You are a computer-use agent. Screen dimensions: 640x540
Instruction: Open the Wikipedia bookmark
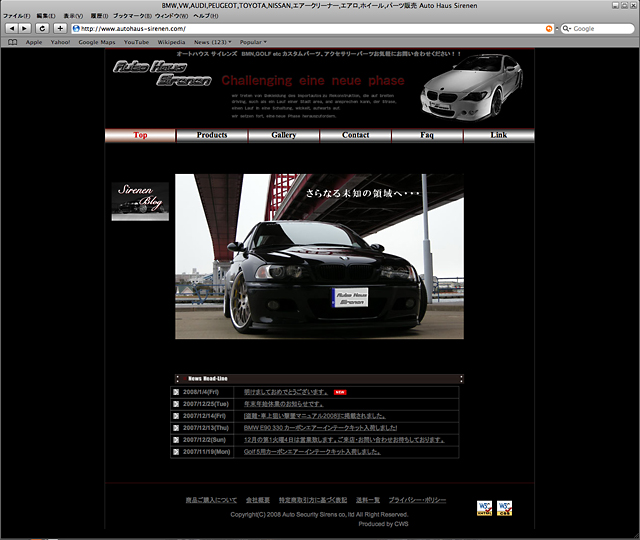171,42
